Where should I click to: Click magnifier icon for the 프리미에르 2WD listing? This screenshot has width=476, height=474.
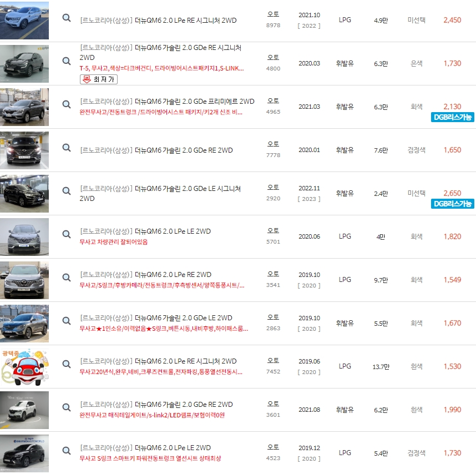point(67,104)
